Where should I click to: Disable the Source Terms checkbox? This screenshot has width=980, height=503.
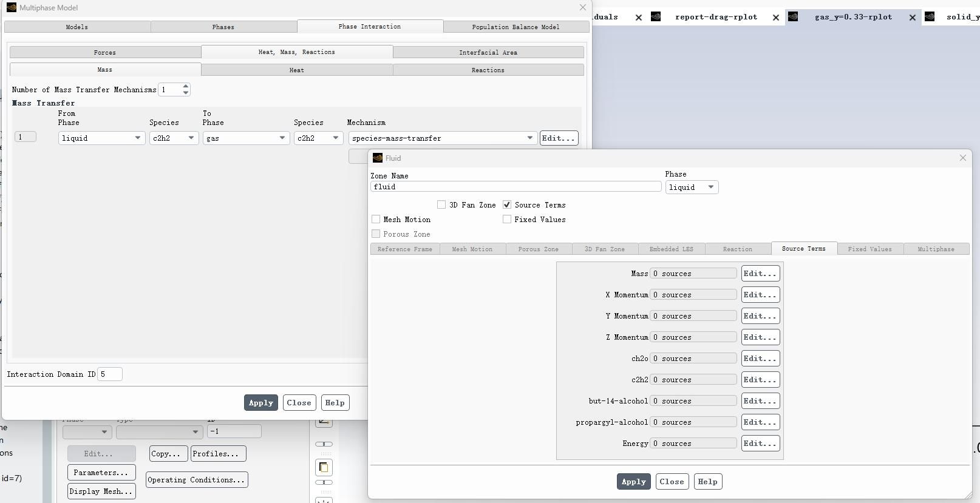[x=507, y=205]
